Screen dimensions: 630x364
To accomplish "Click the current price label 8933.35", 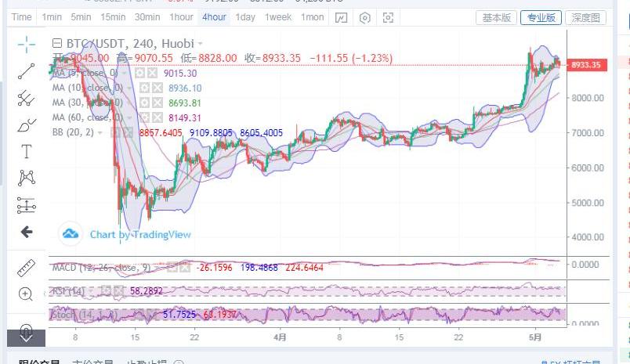I will [x=586, y=65].
